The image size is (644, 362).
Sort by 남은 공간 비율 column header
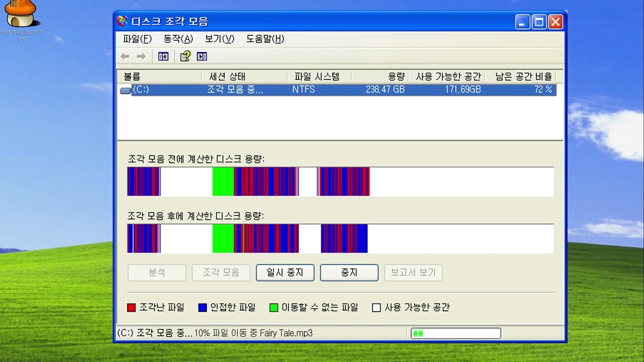pyautogui.click(x=520, y=76)
